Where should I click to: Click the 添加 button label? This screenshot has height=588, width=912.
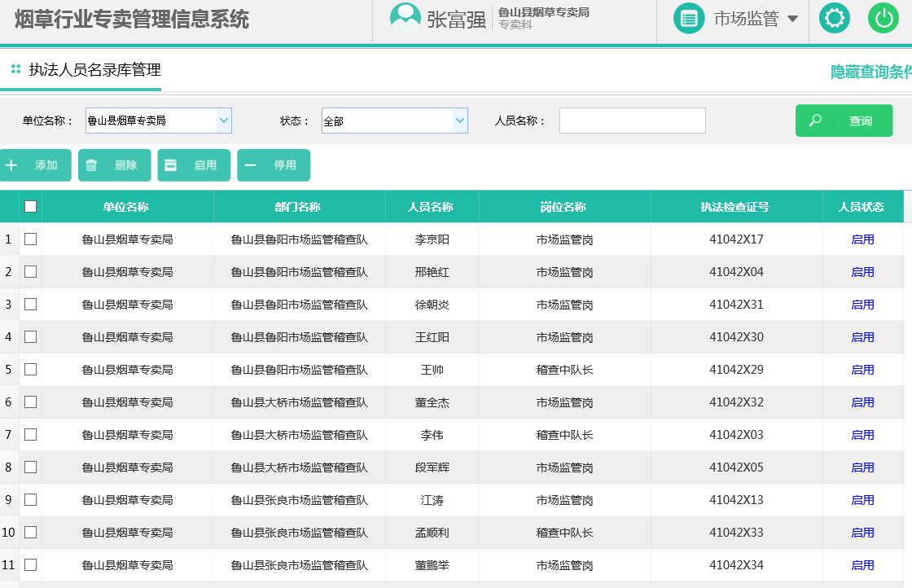pos(46,165)
